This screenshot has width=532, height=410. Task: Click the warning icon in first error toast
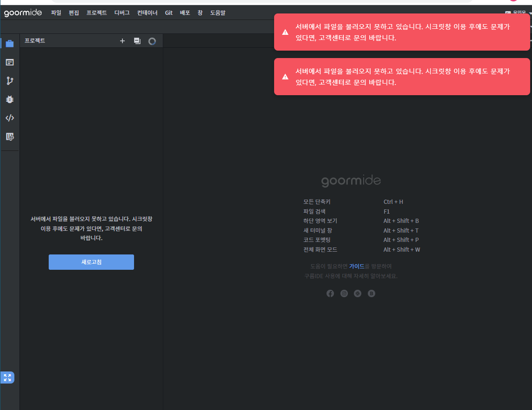coord(285,32)
